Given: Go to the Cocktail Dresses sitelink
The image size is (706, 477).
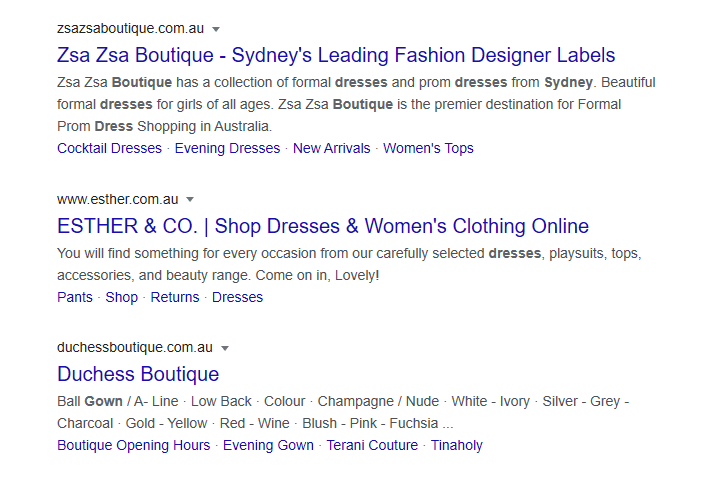Looking at the screenshot, I should tap(109, 148).
